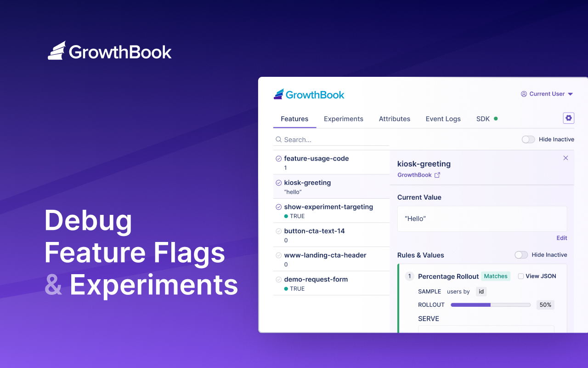The image size is (588, 368).
Task: Click the inactive status icon beside button-cta-text-14
Action: pyautogui.click(x=278, y=231)
